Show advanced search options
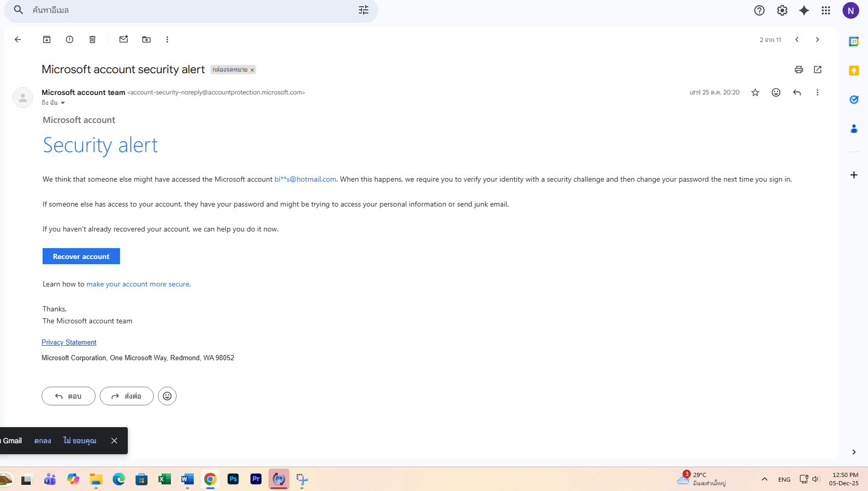 coord(364,10)
